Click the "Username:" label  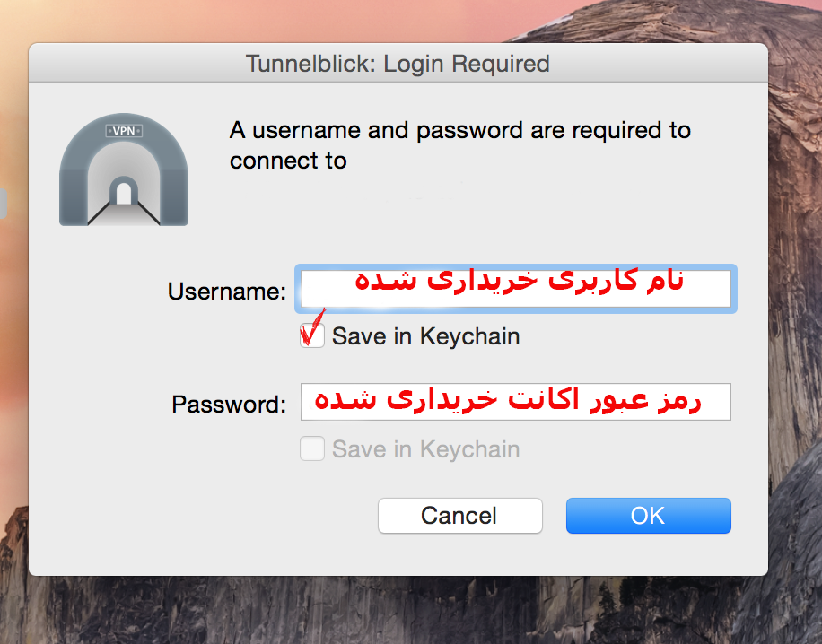(x=226, y=292)
